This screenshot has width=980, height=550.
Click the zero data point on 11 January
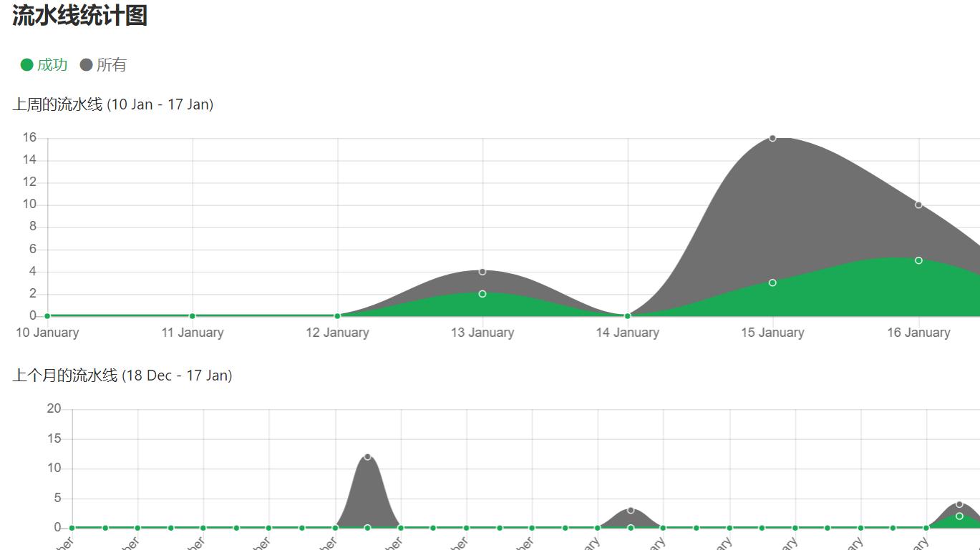[x=193, y=316]
